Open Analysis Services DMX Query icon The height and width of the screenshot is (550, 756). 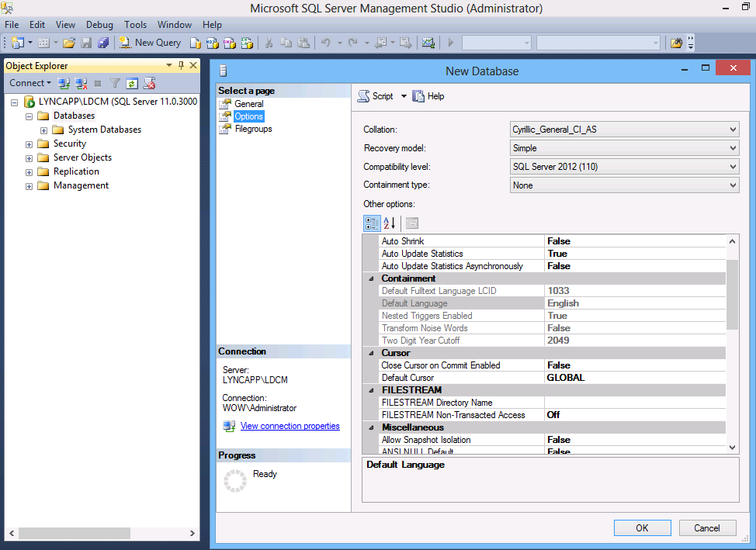click(x=230, y=43)
